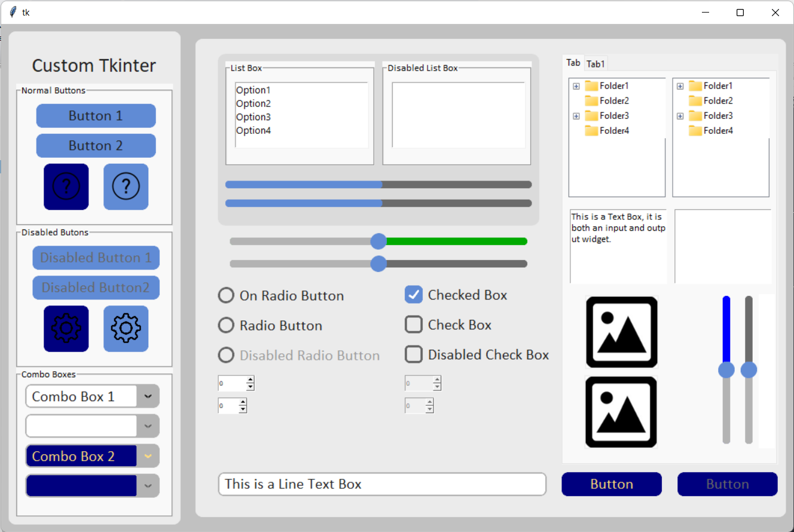Viewport: 794px width, 532px height.
Task: Click the Folder4 folder icon in right tree
Action: (x=695, y=130)
